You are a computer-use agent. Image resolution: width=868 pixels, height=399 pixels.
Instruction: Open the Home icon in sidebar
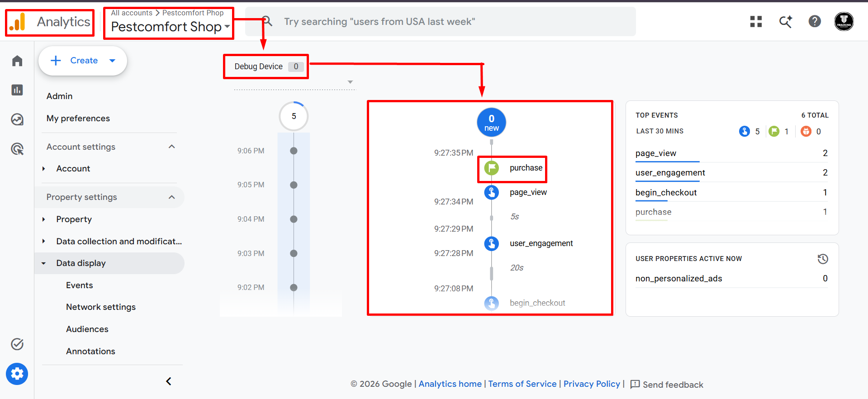click(x=17, y=61)
